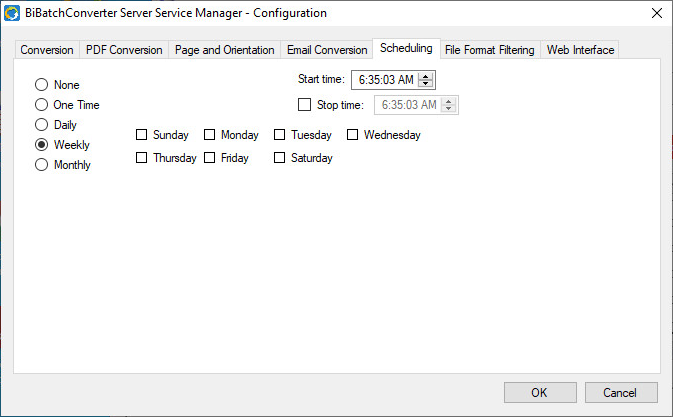
Task: Tick the Monday checkbox
Action: pyautogui.click(x=210, y=135)
